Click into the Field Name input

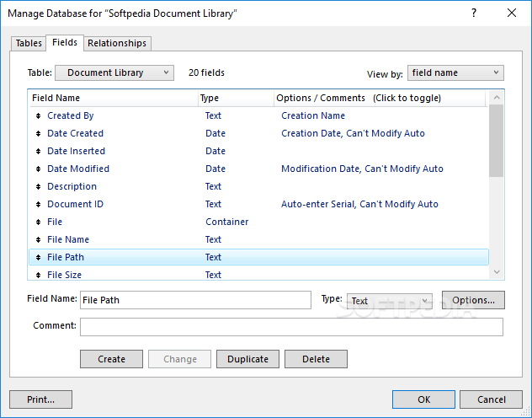(195, 300)
